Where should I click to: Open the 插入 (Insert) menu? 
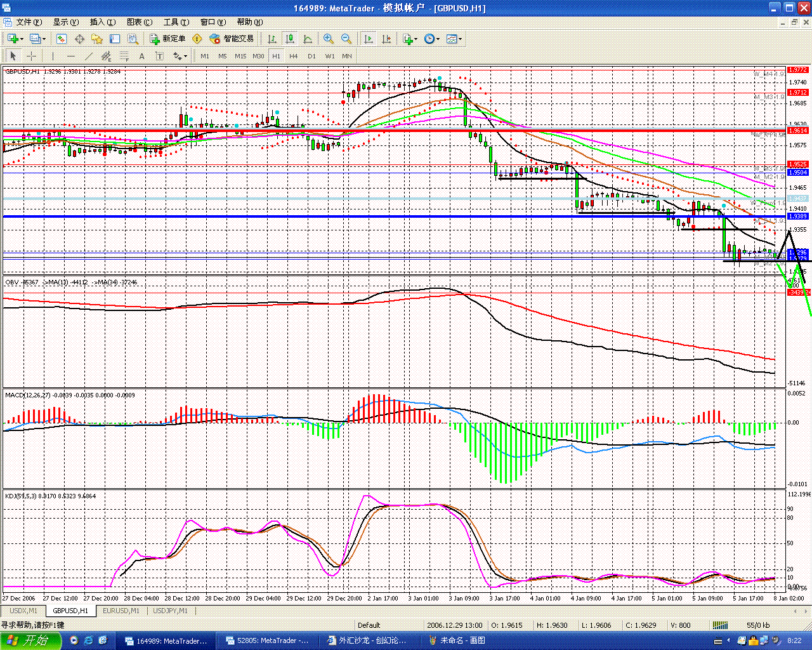[x=102, y=22]
